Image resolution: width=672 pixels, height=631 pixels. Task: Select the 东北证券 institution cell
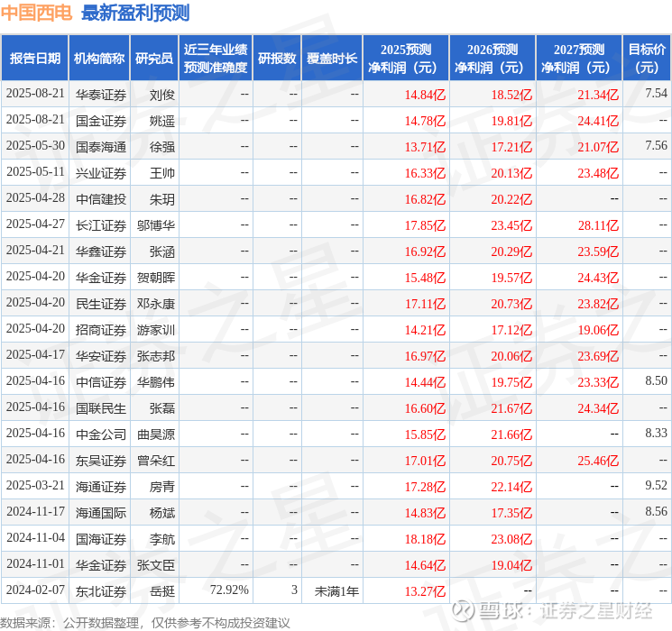(x=101, y=591)
